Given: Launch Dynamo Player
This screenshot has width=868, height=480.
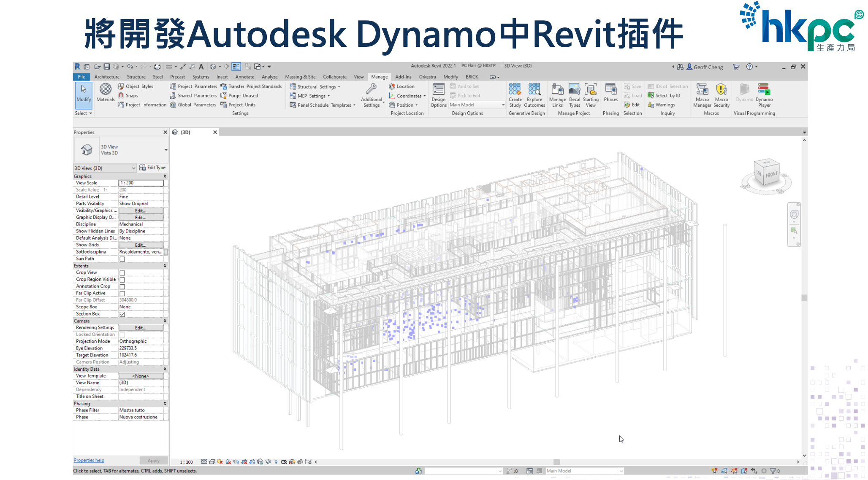Looking at the screenshot, I should click(x=764, y=95).
